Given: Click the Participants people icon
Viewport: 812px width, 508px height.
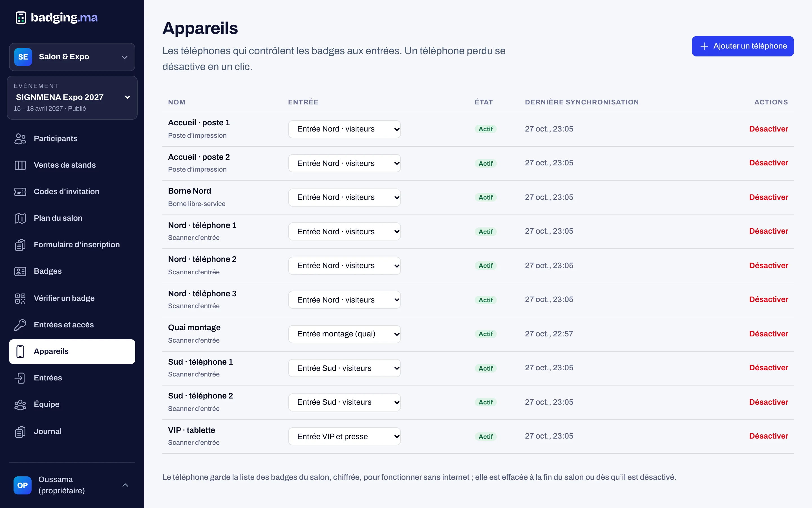Looking at the screenshot, I should (20, 138).
